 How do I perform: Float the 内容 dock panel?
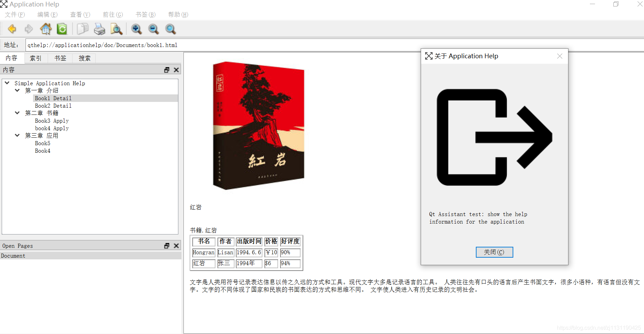tap(167, 70)
